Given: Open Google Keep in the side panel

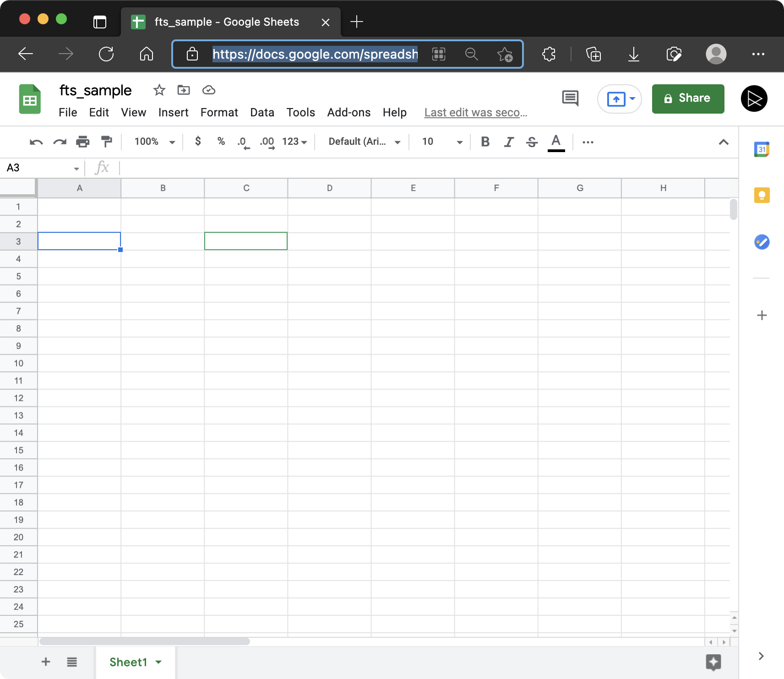Looking at the screenshot, I should (x=762, y=195).
